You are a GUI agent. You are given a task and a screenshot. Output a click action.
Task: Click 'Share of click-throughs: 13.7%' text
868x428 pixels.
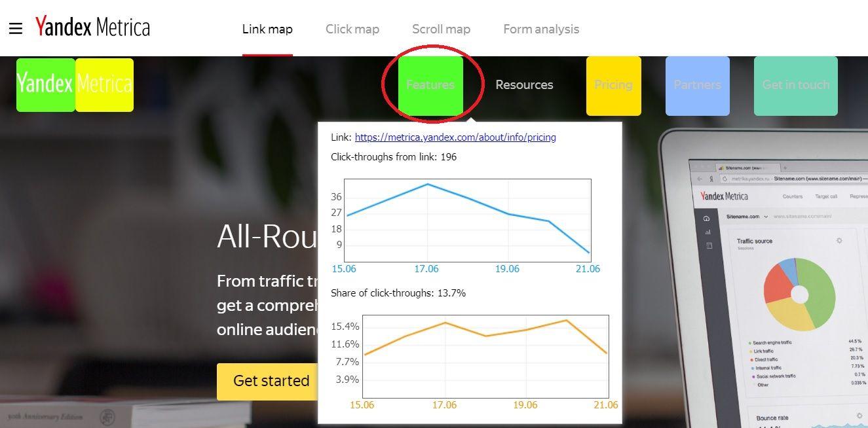tap(398, 293)
